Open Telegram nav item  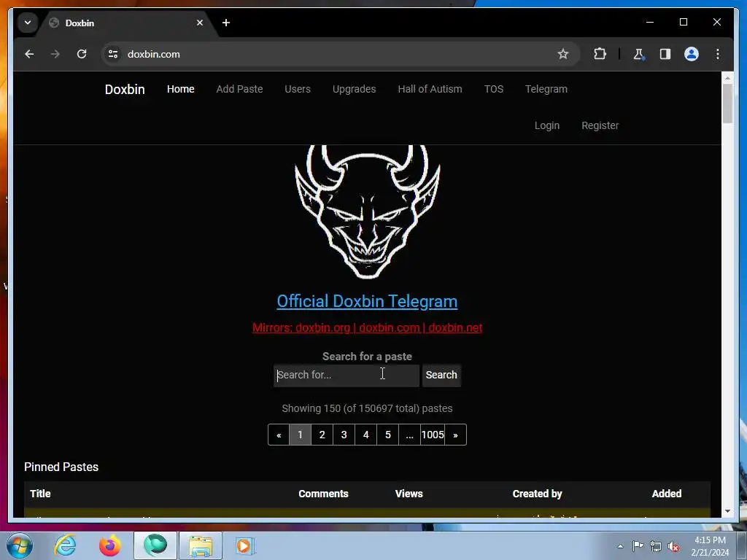pos(546,89)
